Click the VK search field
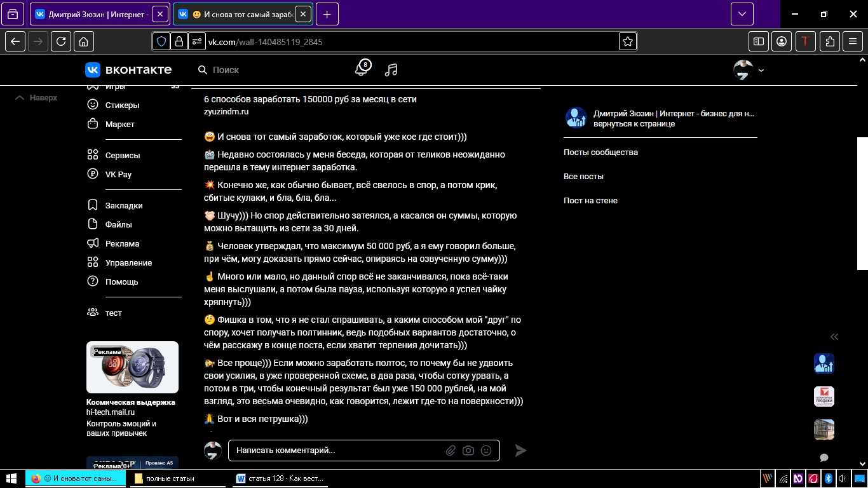Screen dimensions: 868x488 pos(267,70)
